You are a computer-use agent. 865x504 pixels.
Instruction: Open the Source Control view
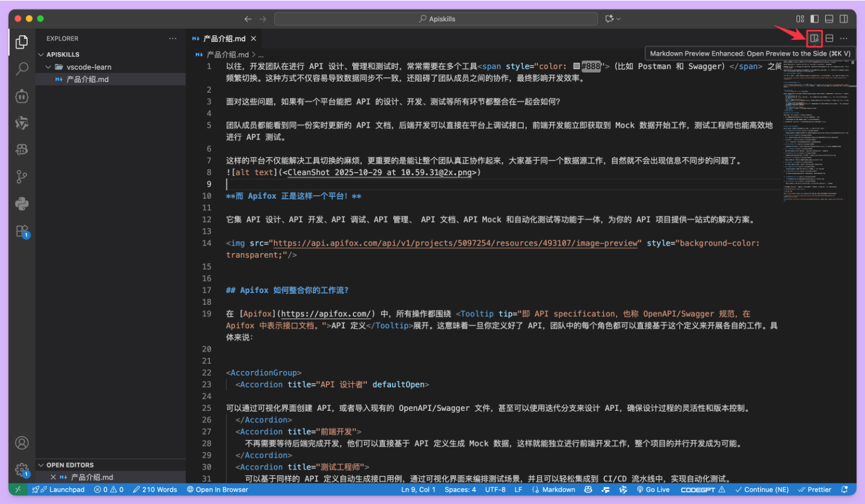tap(22, 176)
